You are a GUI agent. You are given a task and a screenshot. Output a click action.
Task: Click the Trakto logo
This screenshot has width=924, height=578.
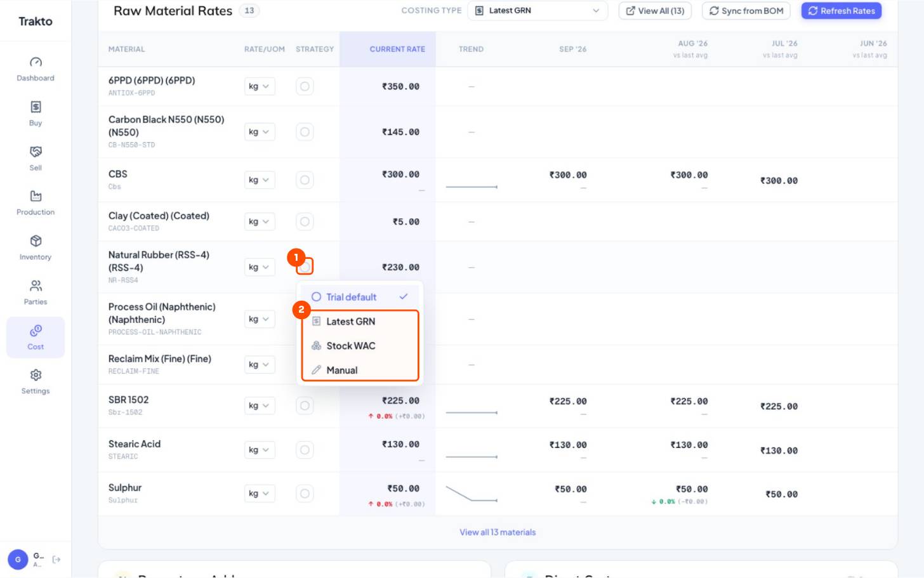(x=36, y=21)
